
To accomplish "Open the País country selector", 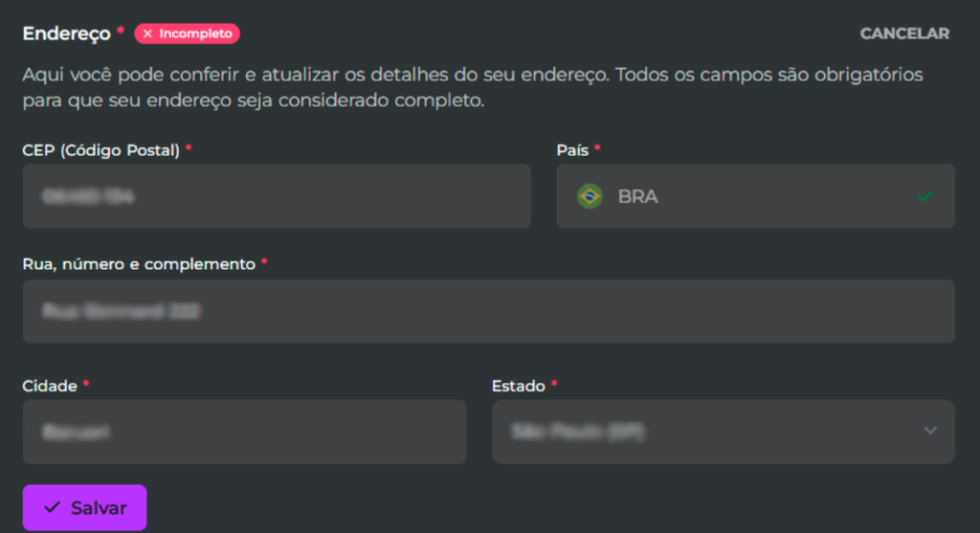I will (755, 196).
